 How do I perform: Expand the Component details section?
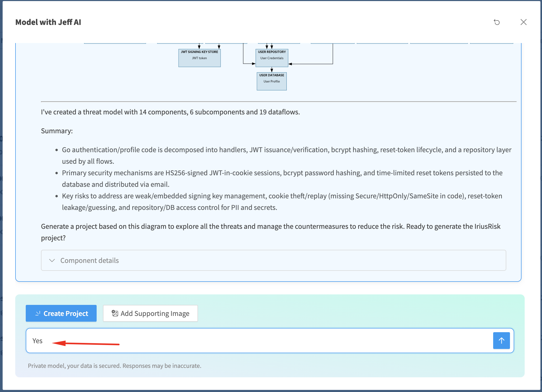pos(273,260)
